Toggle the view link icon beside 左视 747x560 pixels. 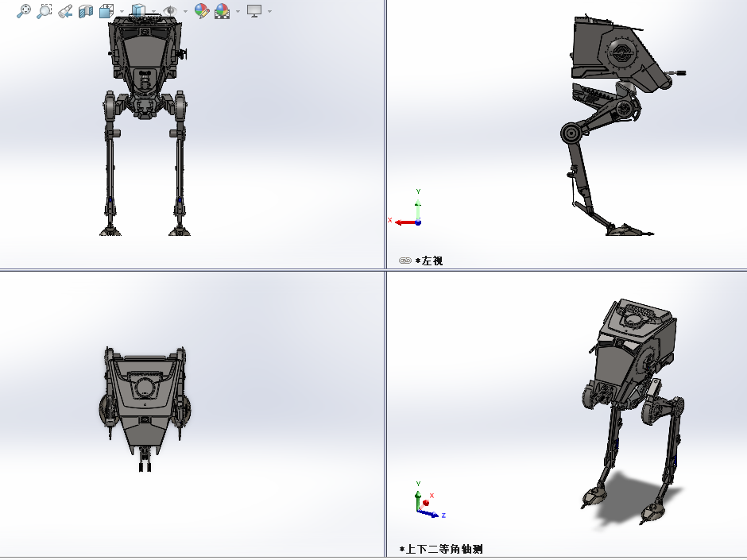click(405, 261)
